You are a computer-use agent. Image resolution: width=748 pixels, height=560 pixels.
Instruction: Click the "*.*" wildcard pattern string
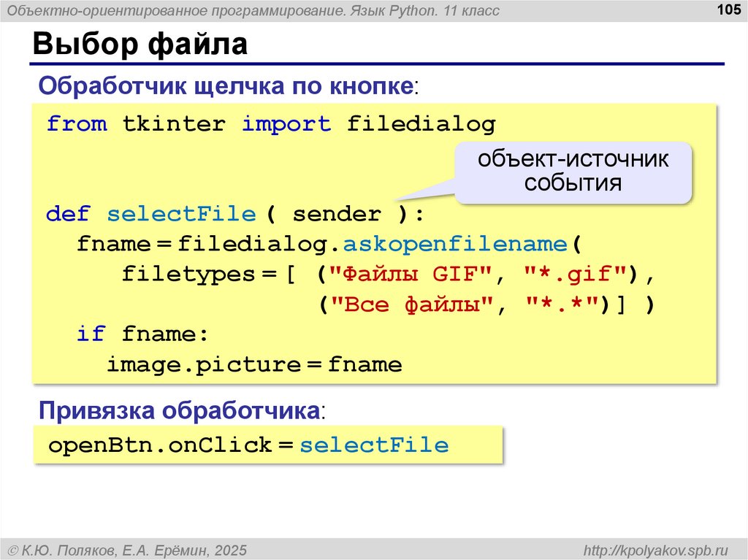coord(562,304)
